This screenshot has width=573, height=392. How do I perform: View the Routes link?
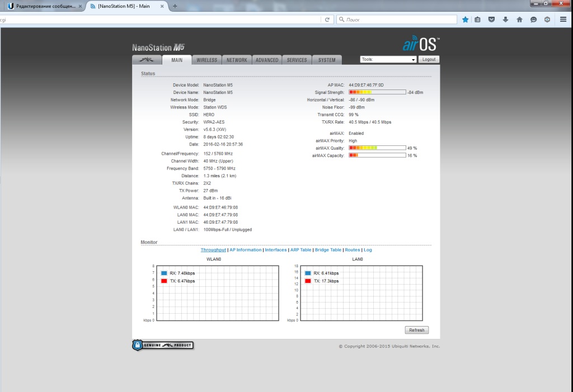(x=353, y=250)
